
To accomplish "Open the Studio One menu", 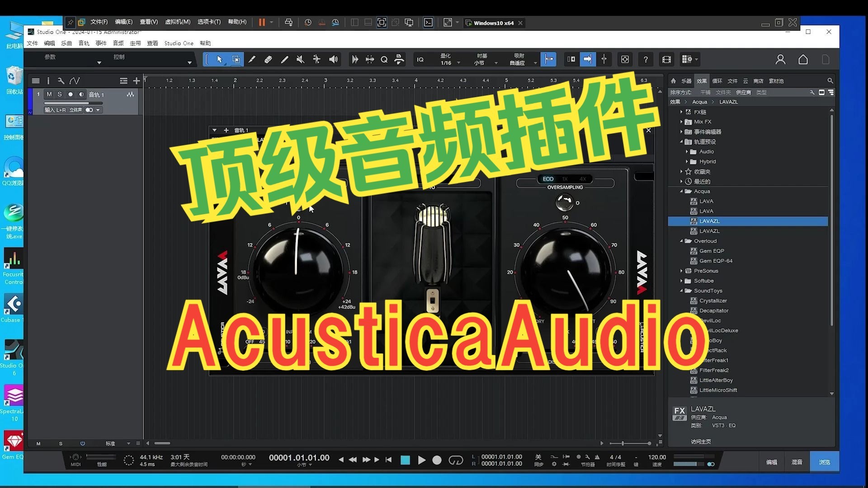I will point(179,43).
